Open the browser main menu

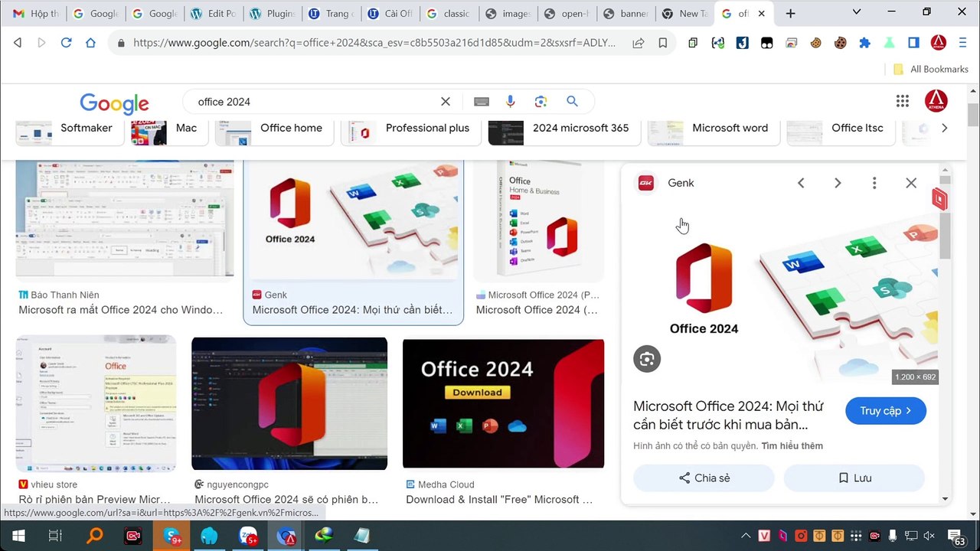[962, 43]
